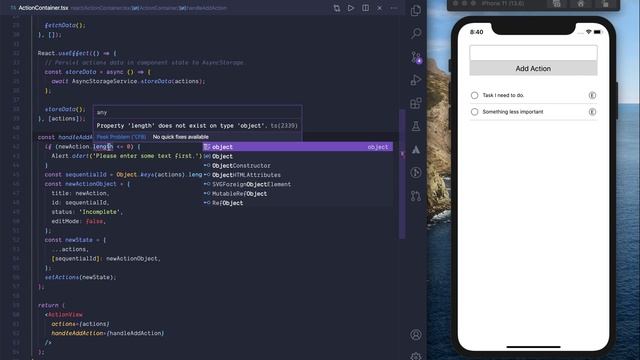Click the 'editMode: false,' code line

tap(78, 221)
